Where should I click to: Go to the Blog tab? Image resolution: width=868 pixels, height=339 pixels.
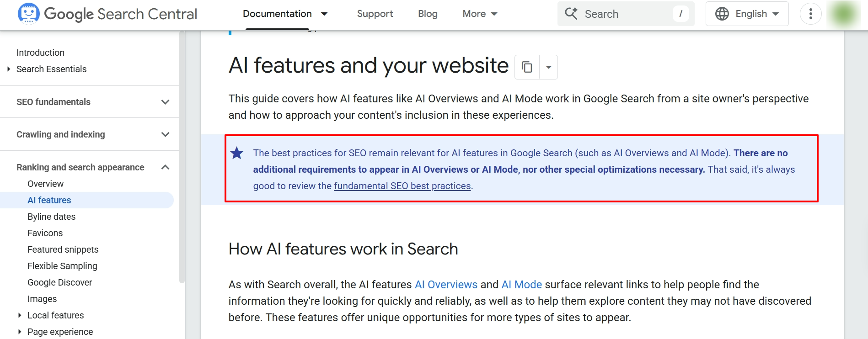(x=428, y=14)
